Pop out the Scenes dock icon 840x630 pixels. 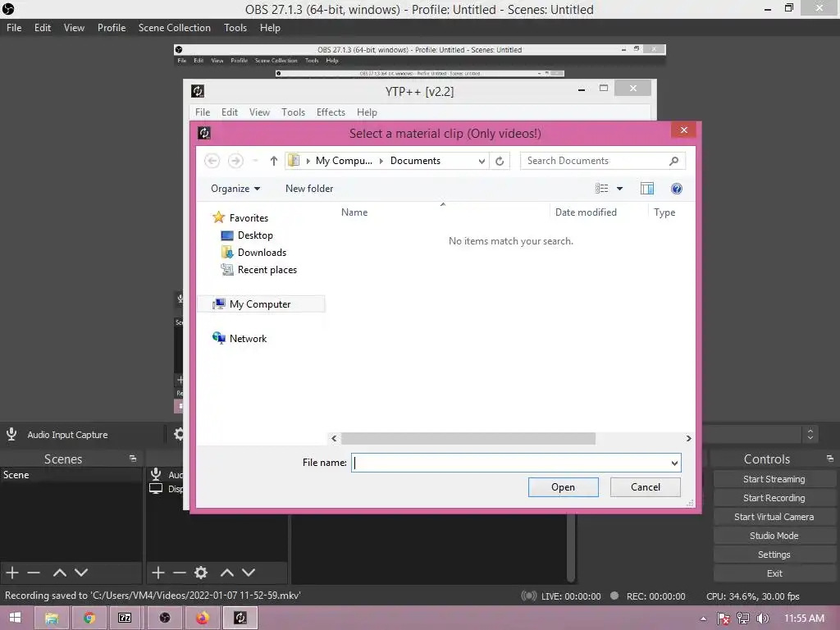coord(133,459)
